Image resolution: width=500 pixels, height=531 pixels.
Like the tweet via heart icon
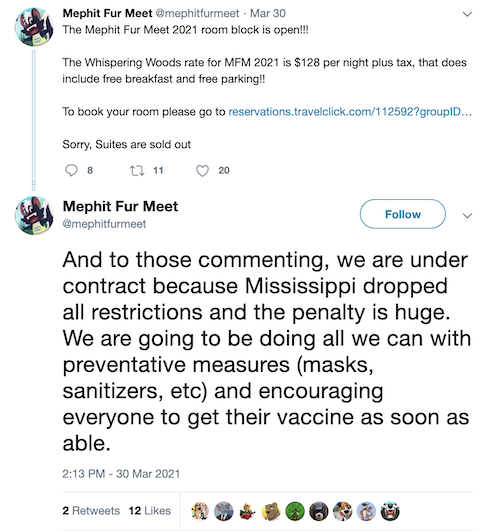202,171
